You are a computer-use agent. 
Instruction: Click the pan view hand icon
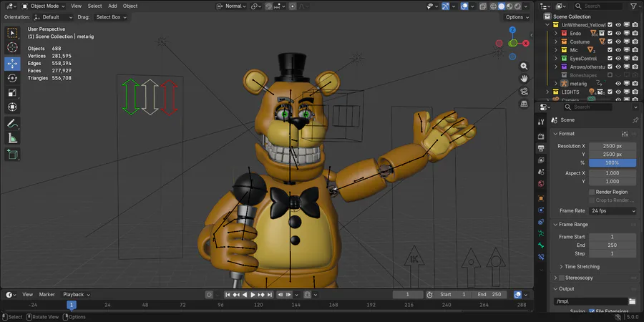(x=524, y=79)
